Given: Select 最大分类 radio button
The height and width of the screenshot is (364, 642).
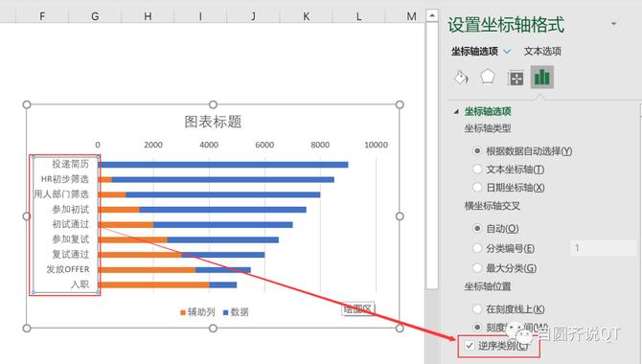Looking at the screenshot, I should click(477, 268).
